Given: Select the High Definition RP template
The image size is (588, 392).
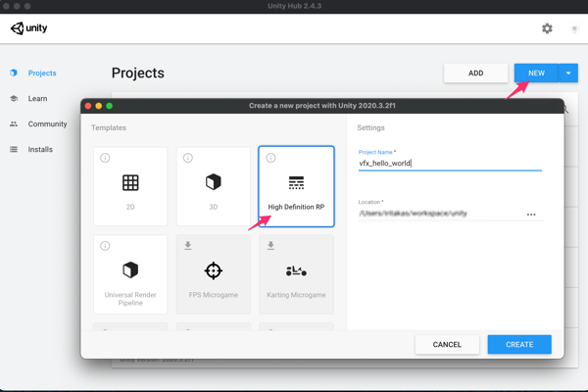Looking at the screenshot, I should click(x=296, y=186).
